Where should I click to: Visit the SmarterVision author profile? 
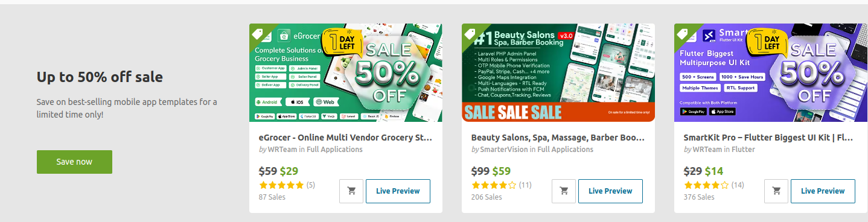[x=503, y=150]
